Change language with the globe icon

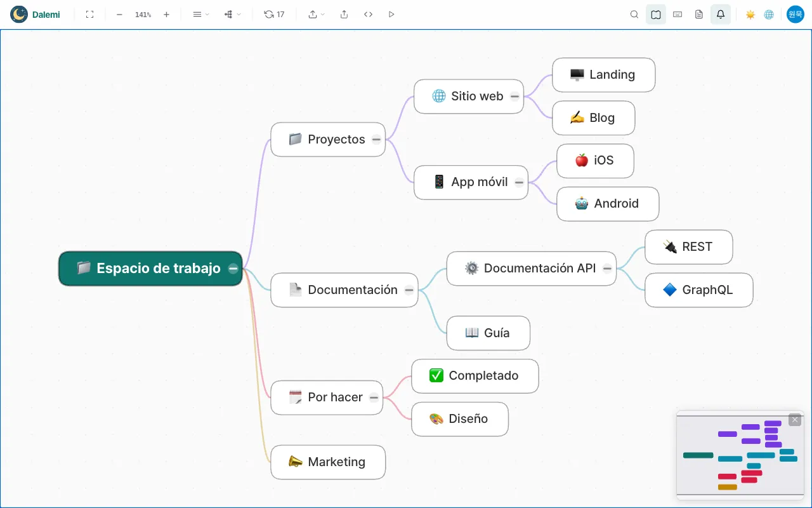[769, 14]
